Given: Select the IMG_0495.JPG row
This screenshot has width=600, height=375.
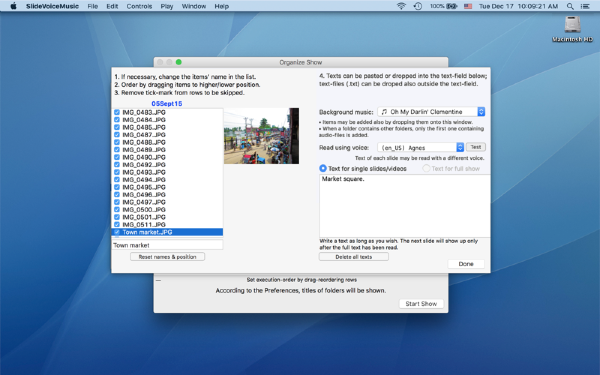Looking at the screenshot, I should pyautogui.click(x=167, y=187).
